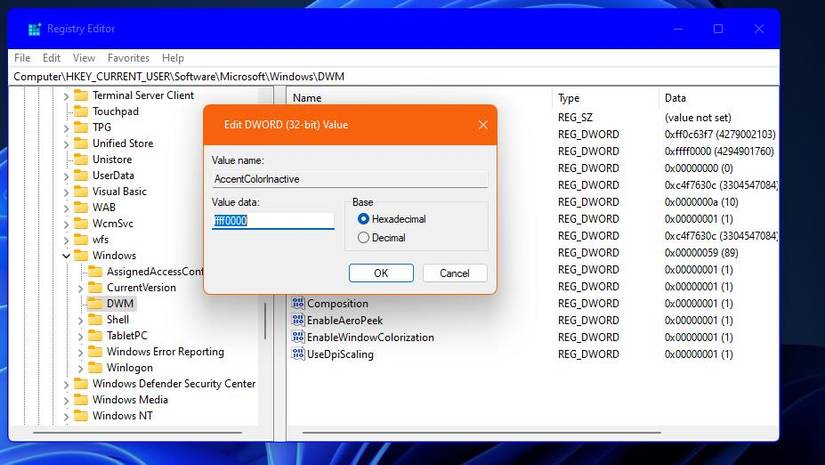Click the Type column header
The height and width of the screenshot is (465, 825).
[605, 98]
